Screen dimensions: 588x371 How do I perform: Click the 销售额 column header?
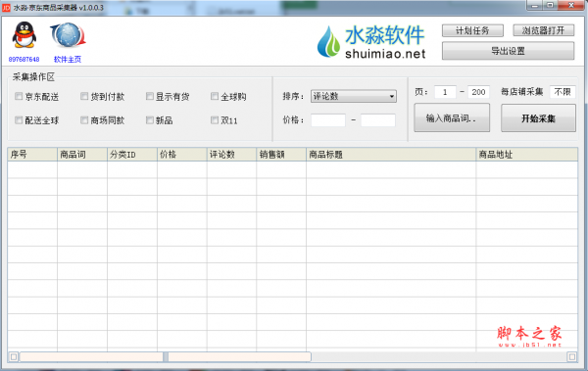point(281,155)
